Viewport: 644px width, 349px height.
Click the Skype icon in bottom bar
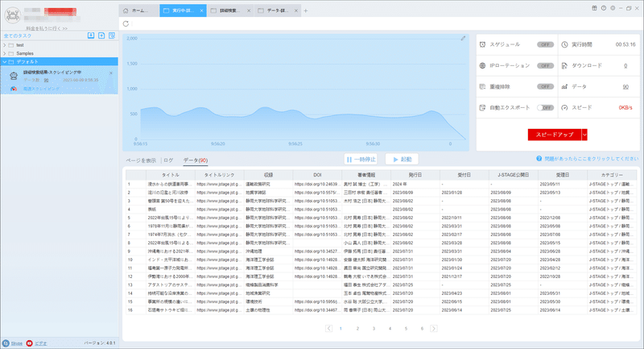click(x=6, y=343)
